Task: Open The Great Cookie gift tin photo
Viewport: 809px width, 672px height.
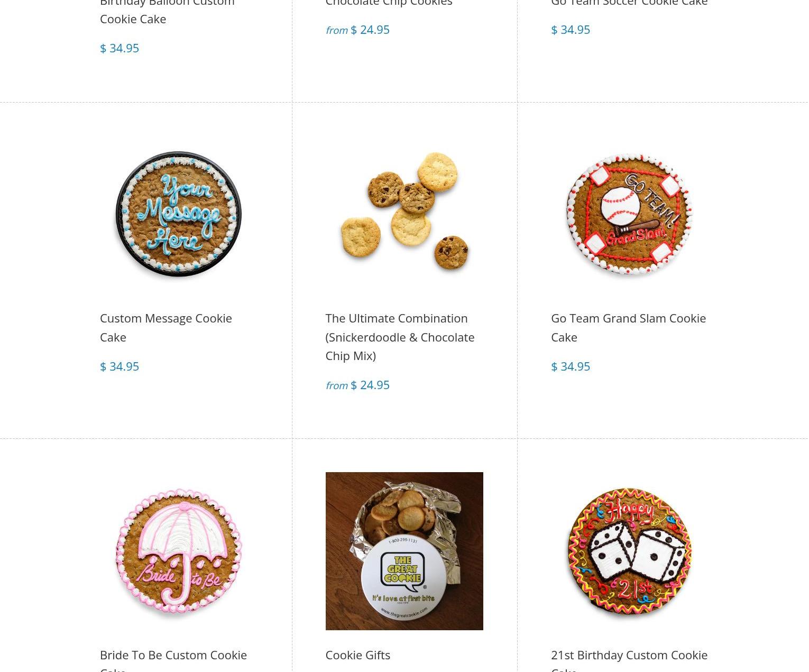Action: 404,551
